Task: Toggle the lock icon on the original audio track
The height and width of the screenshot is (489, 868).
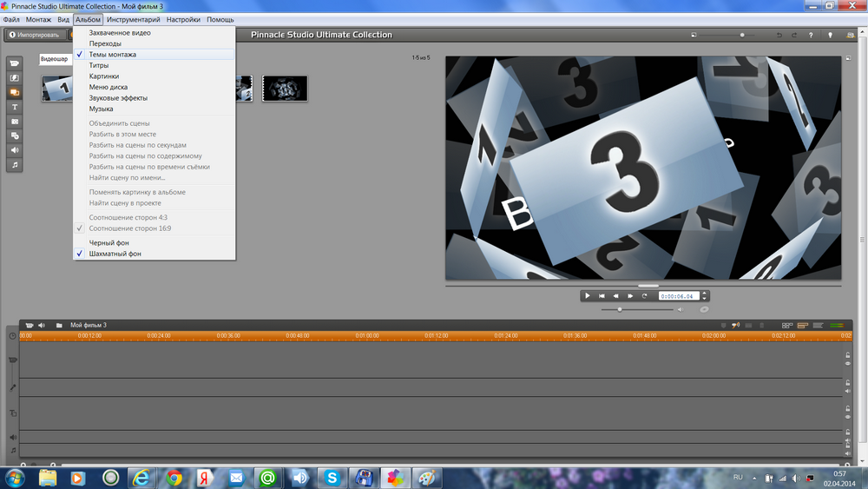Action: (x=847, y=383)
